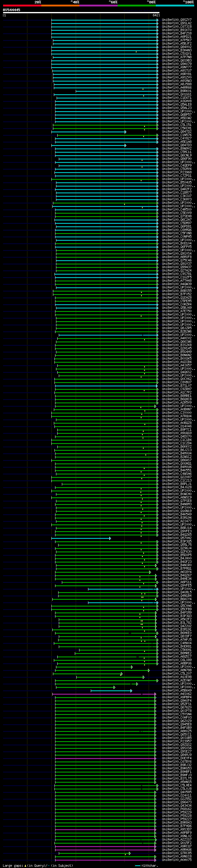This screenshot has width=197, height=868.
Task: Click the purple alignment bar for UniRef100_A4S062
Action: (104, 694)
